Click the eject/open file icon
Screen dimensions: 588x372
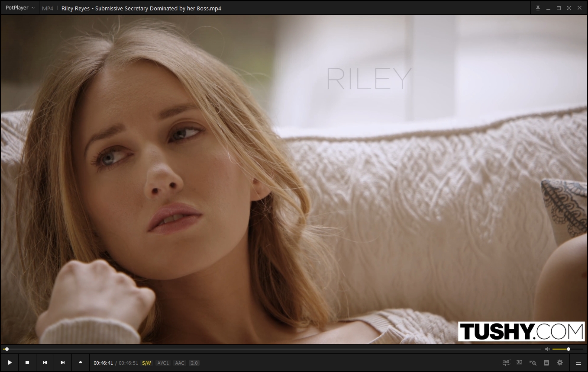click(81, 362)
